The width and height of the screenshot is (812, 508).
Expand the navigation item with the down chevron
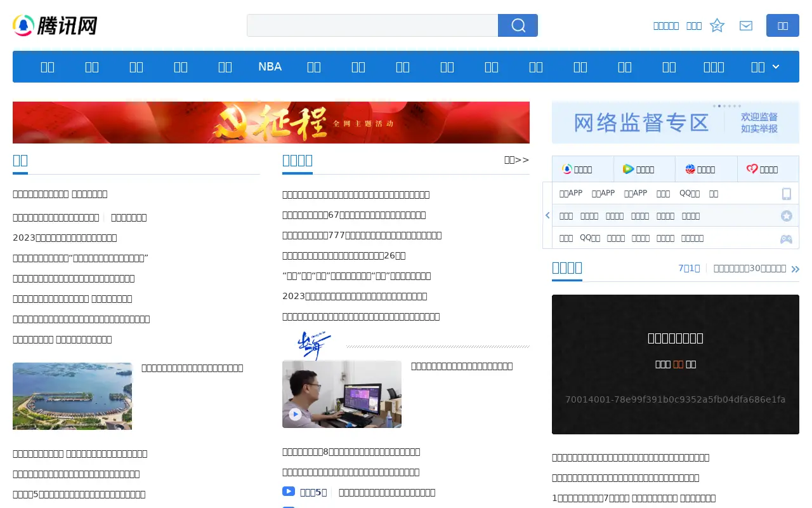(765, 67)
